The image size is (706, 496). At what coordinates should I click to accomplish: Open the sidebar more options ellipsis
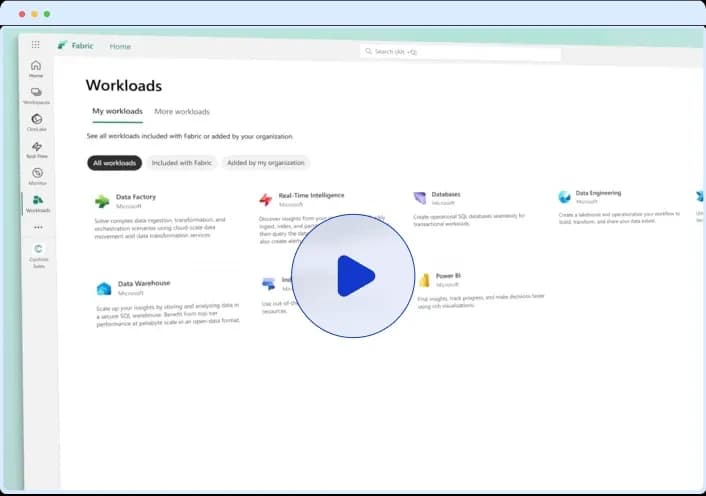38,227
